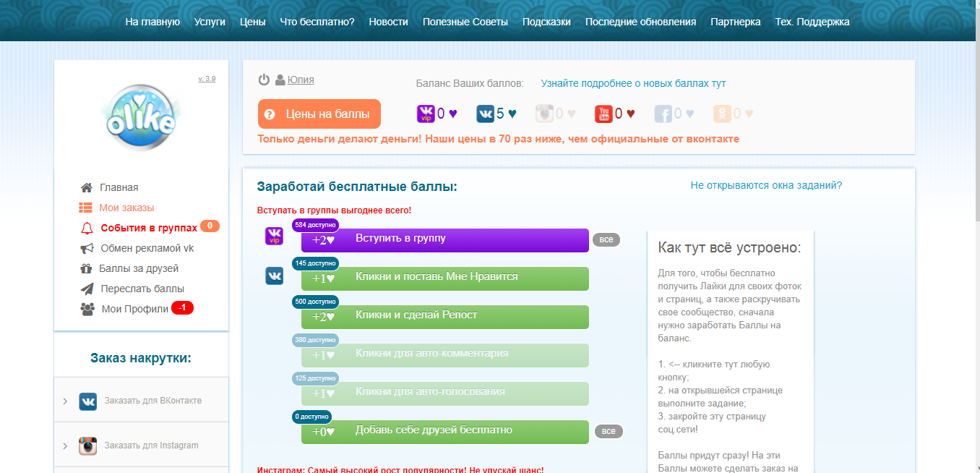
Task: Expand the Заказать для ВКонтакте chevron
Action: (x=65, y=401)
